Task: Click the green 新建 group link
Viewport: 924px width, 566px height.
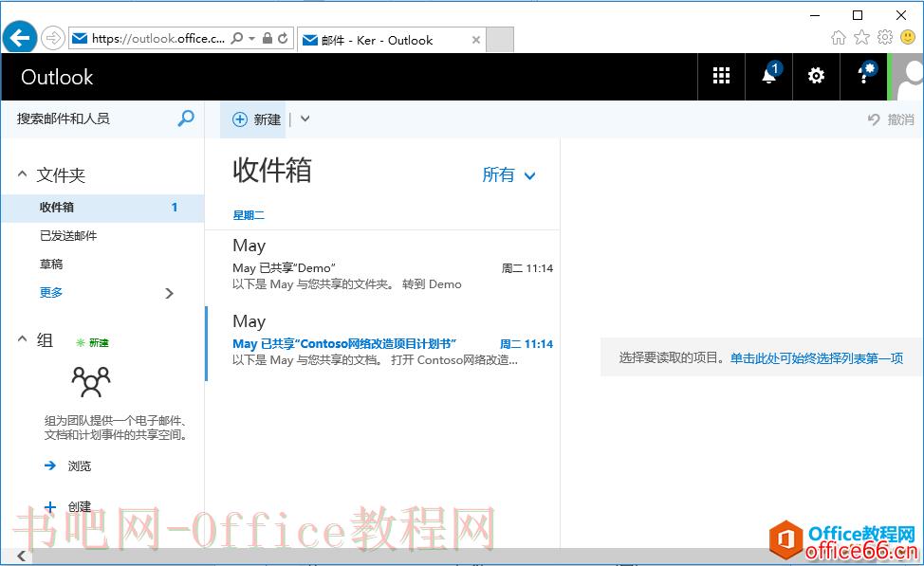Action: 93,343
